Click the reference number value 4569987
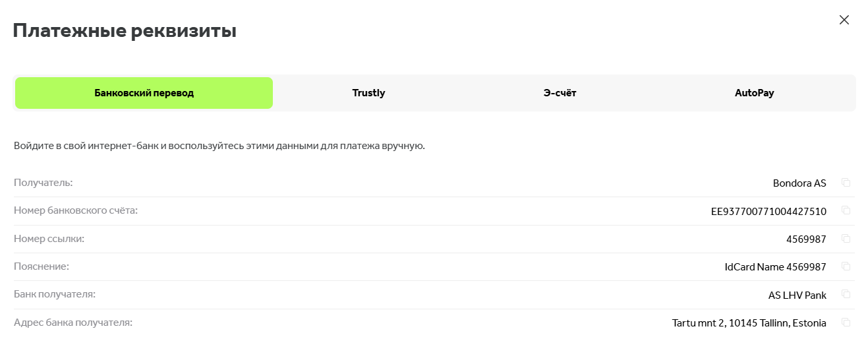The width and height of the screenshot is (868, 341). click(805, 239)
